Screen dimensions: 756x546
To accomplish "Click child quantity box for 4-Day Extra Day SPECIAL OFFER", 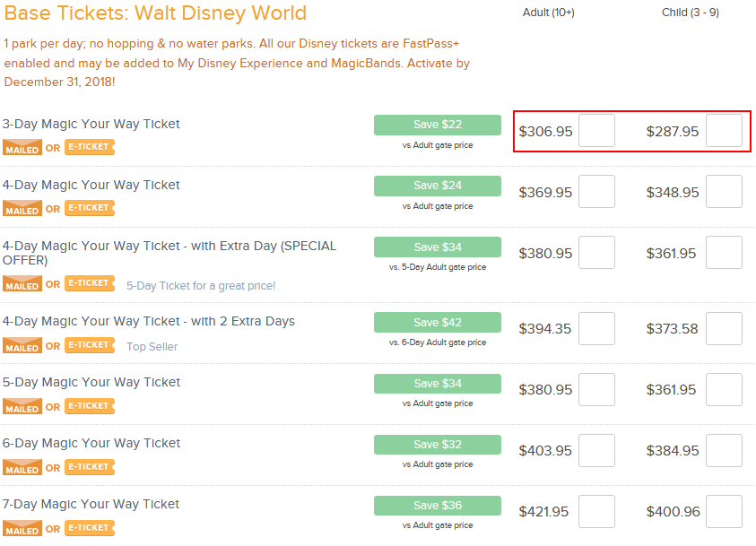I will point(725,253).
